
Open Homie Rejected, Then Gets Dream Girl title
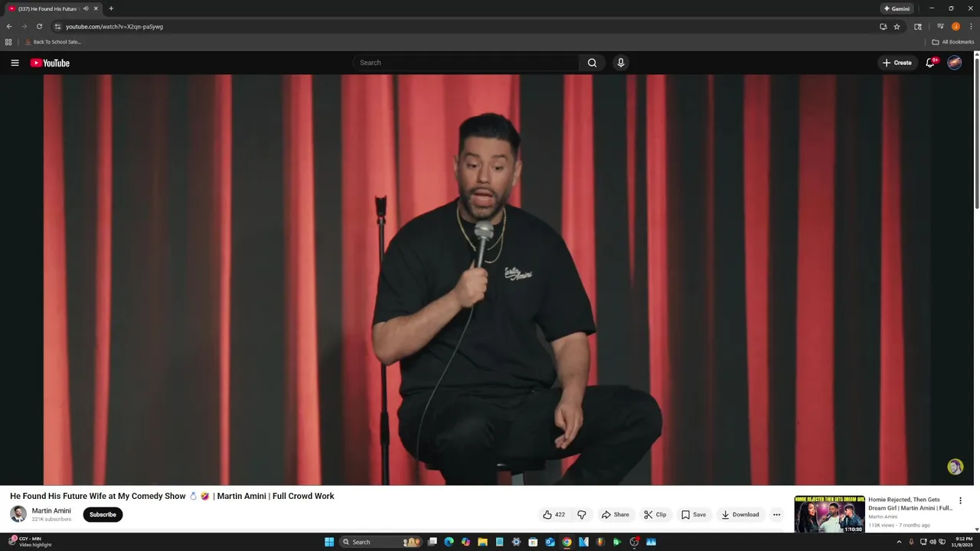click(910, 504)
